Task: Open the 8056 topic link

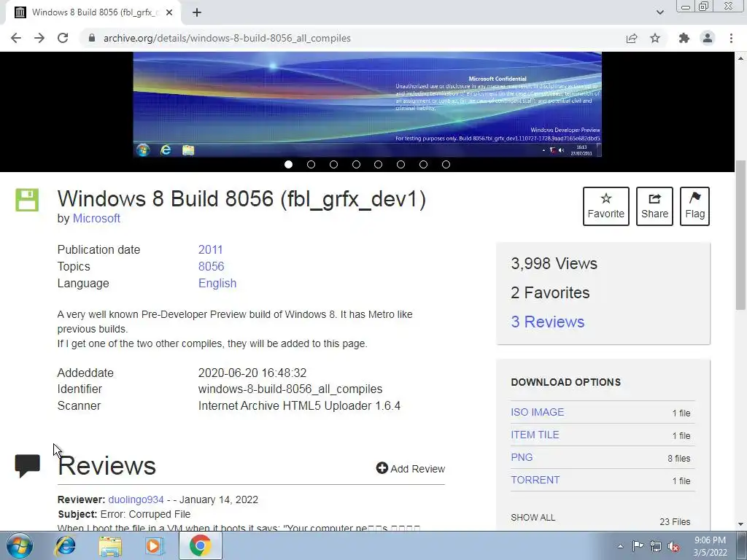Action: tap(211, 266)
